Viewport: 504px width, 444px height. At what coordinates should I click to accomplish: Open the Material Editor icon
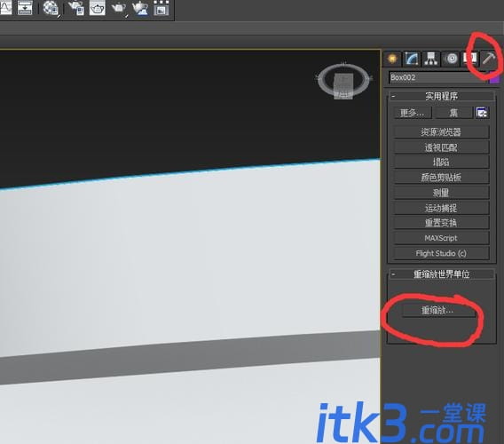pos(51,8)
